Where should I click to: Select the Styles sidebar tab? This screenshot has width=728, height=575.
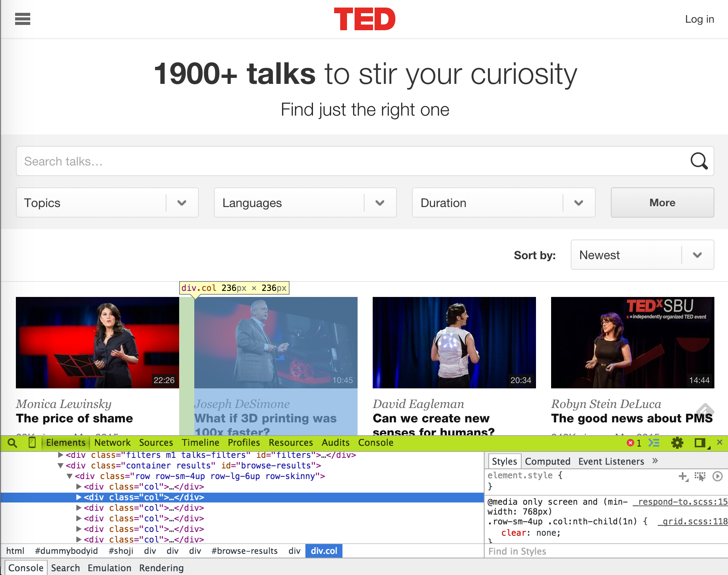pos(504,461)
